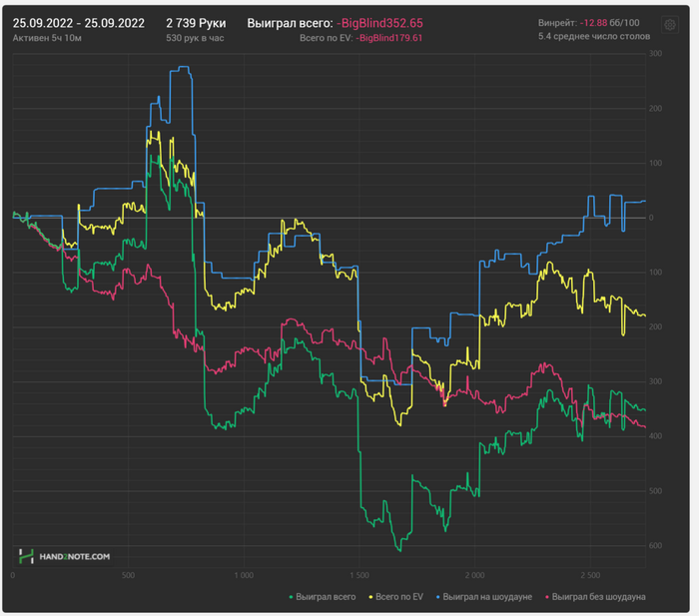
Task: Click the 530 рук в час label
Action: tap(196, 37)
